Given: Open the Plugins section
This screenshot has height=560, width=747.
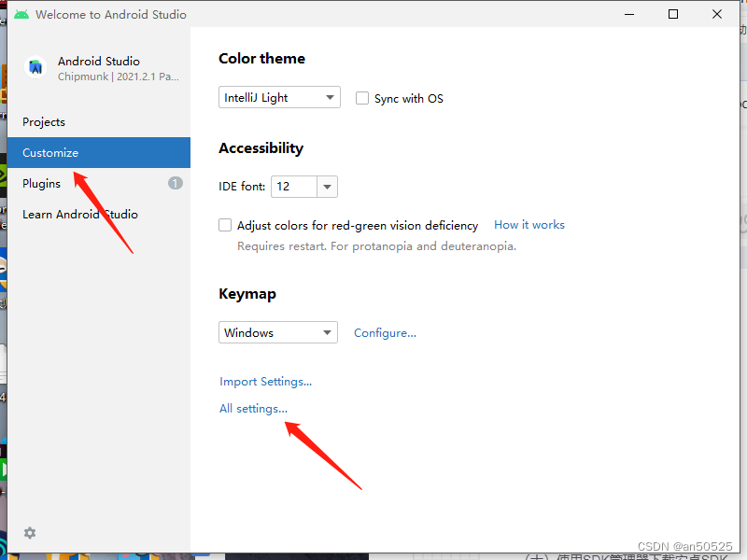Looking at the screenshot, I should click(x=41, y=183).
